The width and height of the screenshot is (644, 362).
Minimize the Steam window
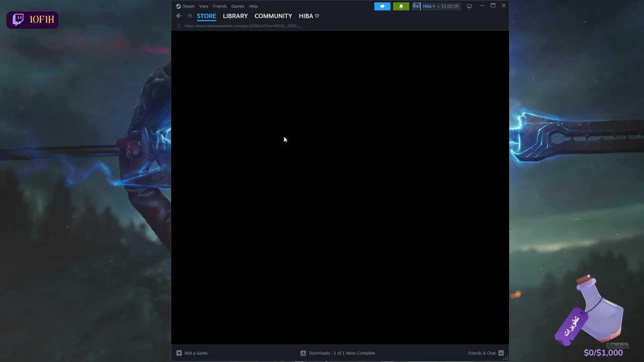click(482, 6)
